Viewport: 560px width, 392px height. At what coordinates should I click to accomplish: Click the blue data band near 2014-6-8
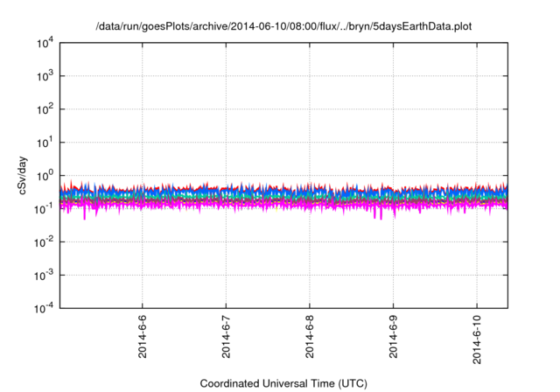click(309, 192)
